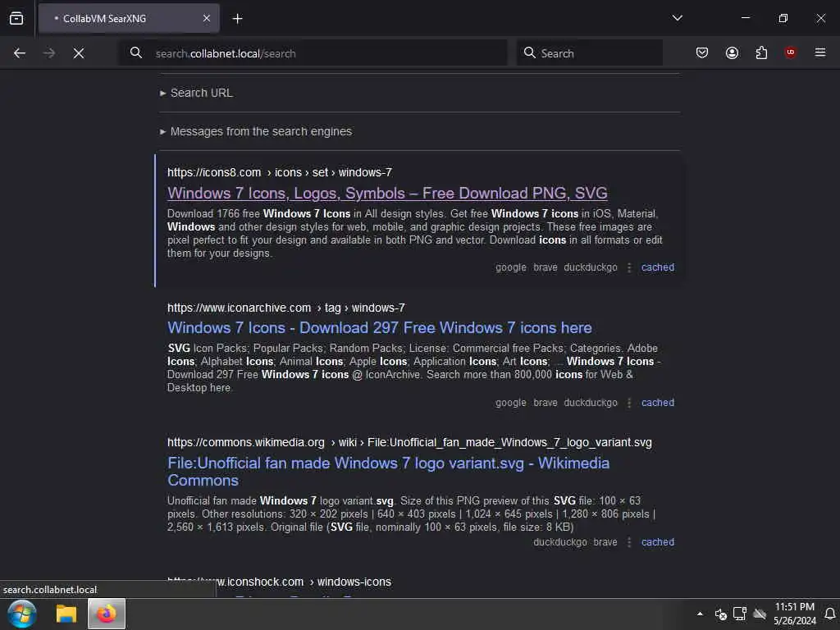Open Wikimedia Commons fan made logo result
The height and width of the screenshot is (630, 840).
pyautogui.click(x=388, y=472)
